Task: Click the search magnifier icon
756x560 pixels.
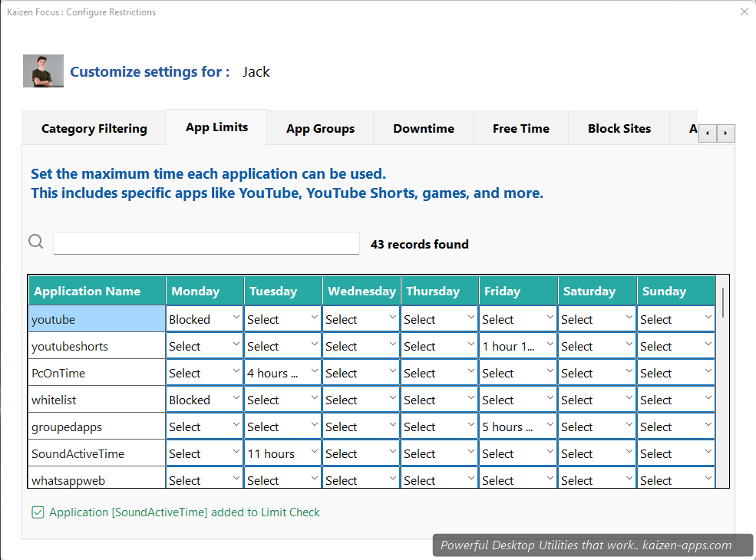Action: [x=35, y=241]
